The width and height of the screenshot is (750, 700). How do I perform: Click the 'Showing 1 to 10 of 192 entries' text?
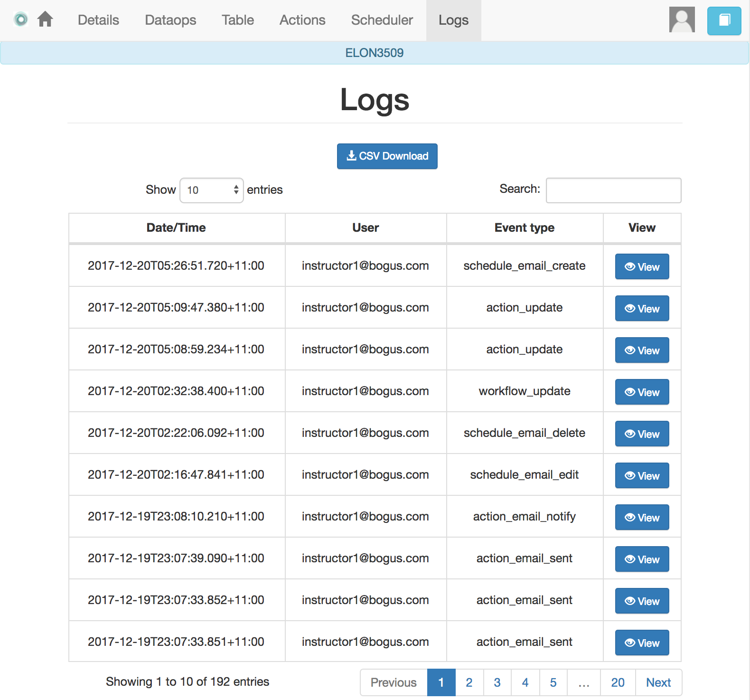pyautogui.click(x=187, y=681)
